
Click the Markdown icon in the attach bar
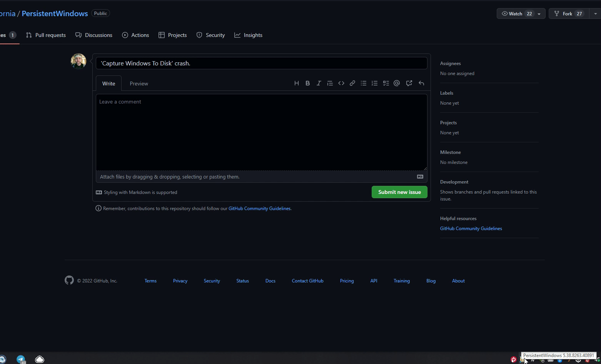point(420,177)
